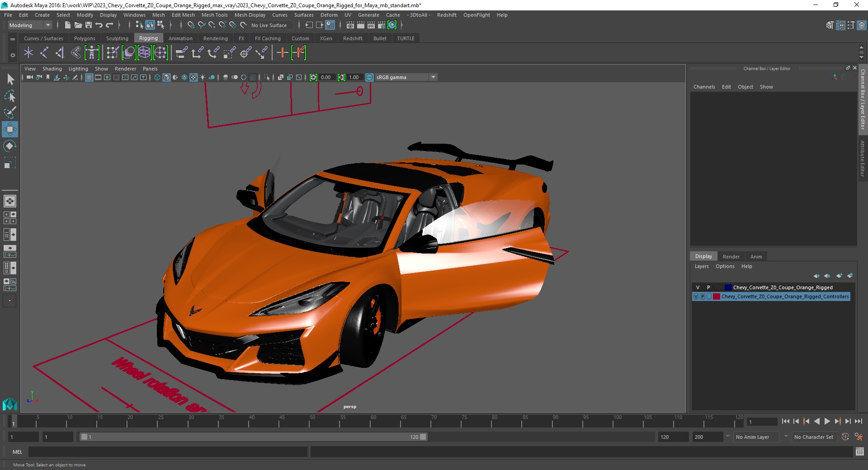Click the Lattice deformer shelf icon

pyautogui.click(x=144, y=53)
